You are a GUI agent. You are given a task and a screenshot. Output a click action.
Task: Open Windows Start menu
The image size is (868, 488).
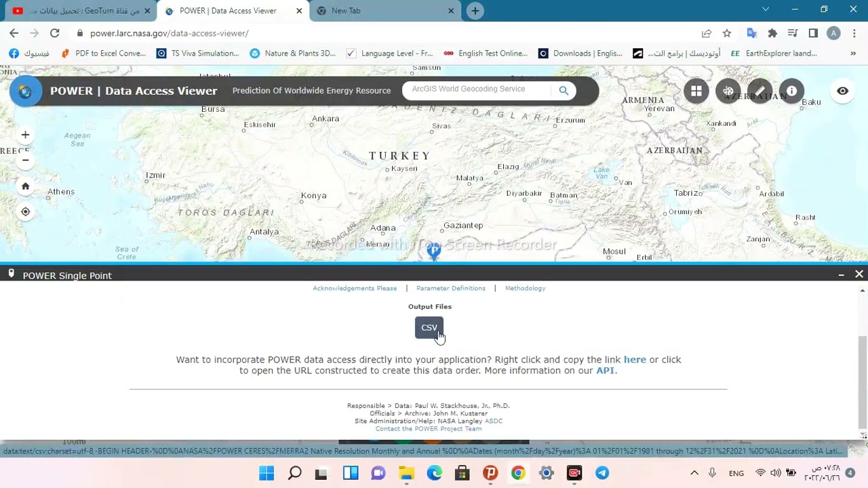(267, 473)
